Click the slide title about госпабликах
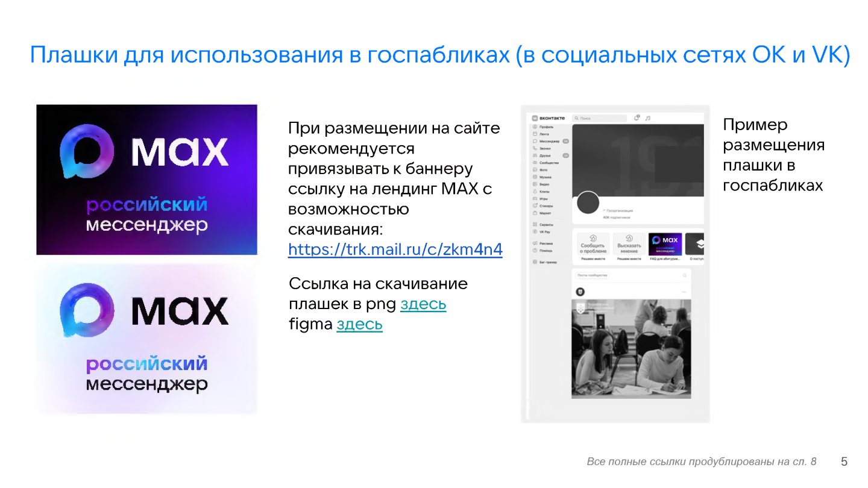This screenshot has height=488, width=868. [x=440, y=55]
